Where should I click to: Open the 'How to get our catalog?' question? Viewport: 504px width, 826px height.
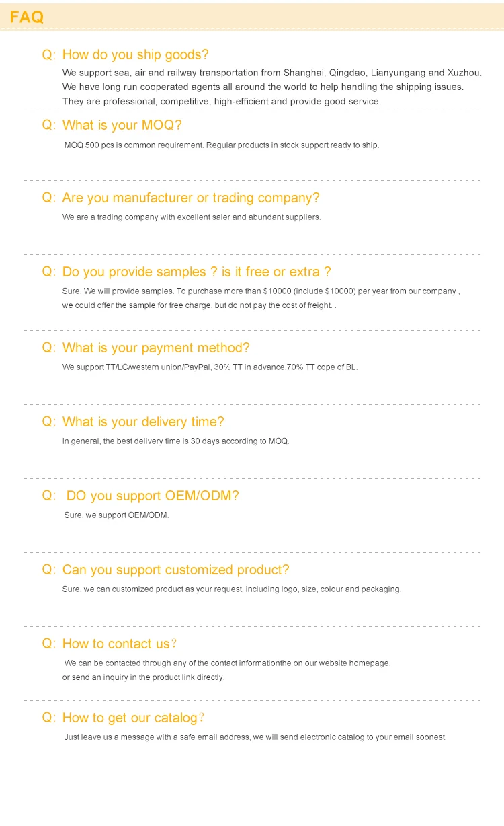pos(133,718)
